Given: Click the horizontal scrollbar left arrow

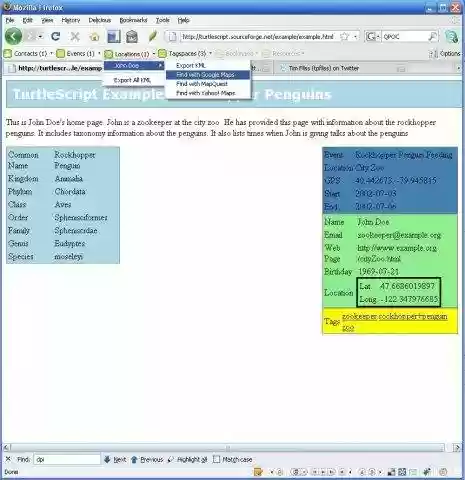Looking at the screenshot, I should tap(7, 447).
